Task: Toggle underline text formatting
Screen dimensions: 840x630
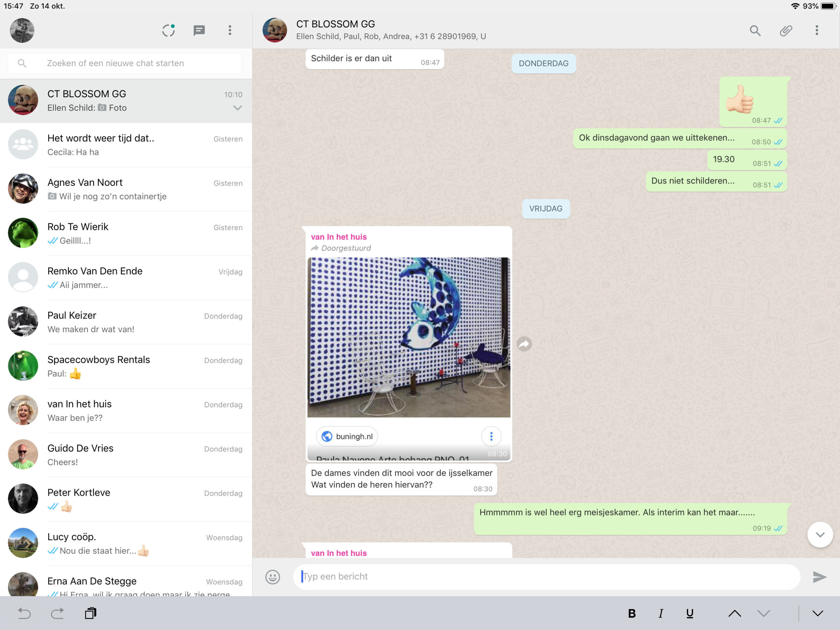Action: coord(690,613)
